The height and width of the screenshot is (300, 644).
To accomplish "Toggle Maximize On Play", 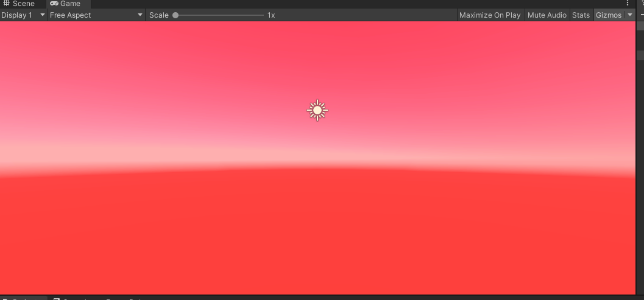I will [x=490, y=15].
